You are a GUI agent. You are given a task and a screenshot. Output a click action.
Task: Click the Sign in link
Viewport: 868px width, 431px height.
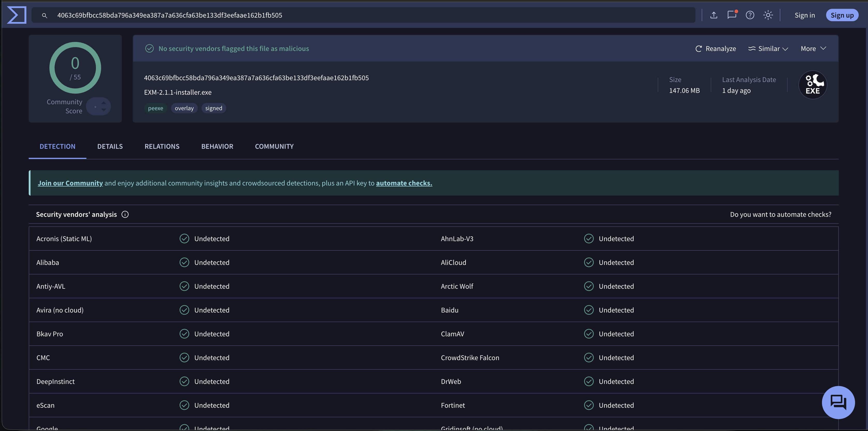805,15
